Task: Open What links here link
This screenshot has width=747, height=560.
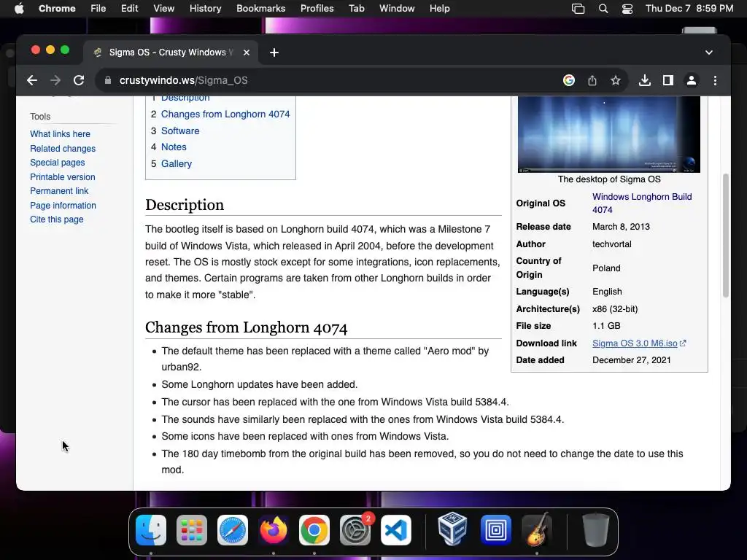Action: [60, 134]
